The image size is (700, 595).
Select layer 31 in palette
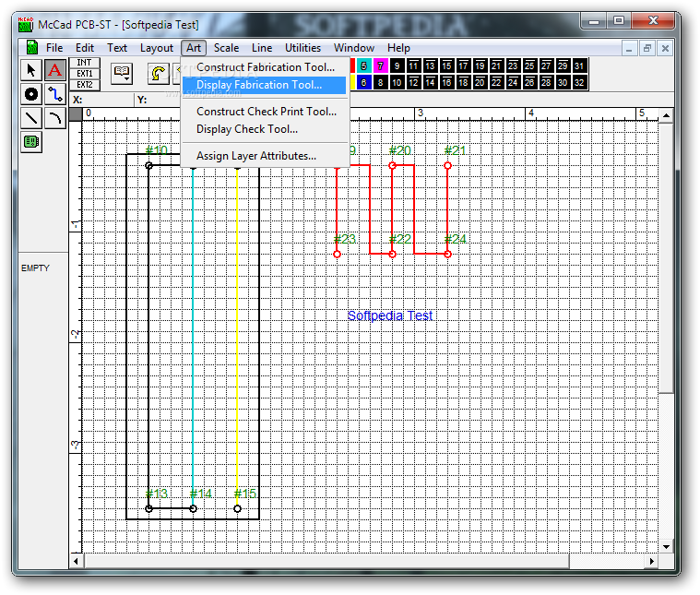pos(579,66)
